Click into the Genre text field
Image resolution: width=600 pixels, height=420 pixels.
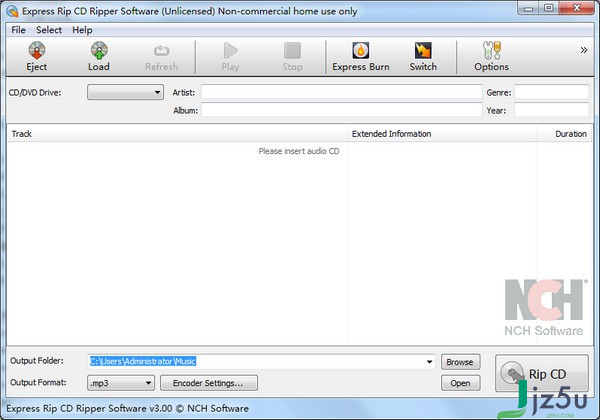tap(551, 92)
